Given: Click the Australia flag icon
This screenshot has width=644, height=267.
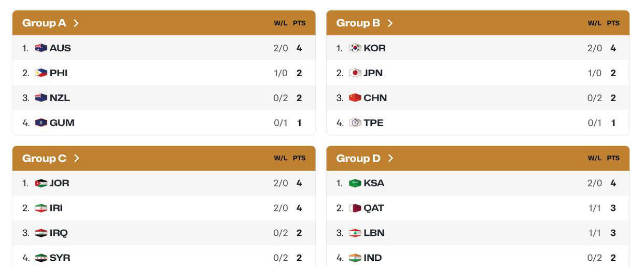Looking at the screenshot, I should (41, 48).
